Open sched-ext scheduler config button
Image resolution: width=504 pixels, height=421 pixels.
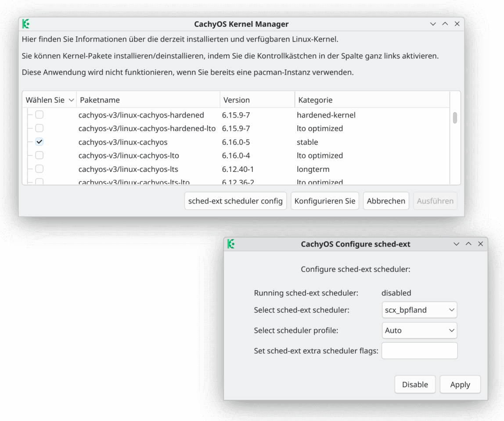pyautogui.click(x=235, y=201)
